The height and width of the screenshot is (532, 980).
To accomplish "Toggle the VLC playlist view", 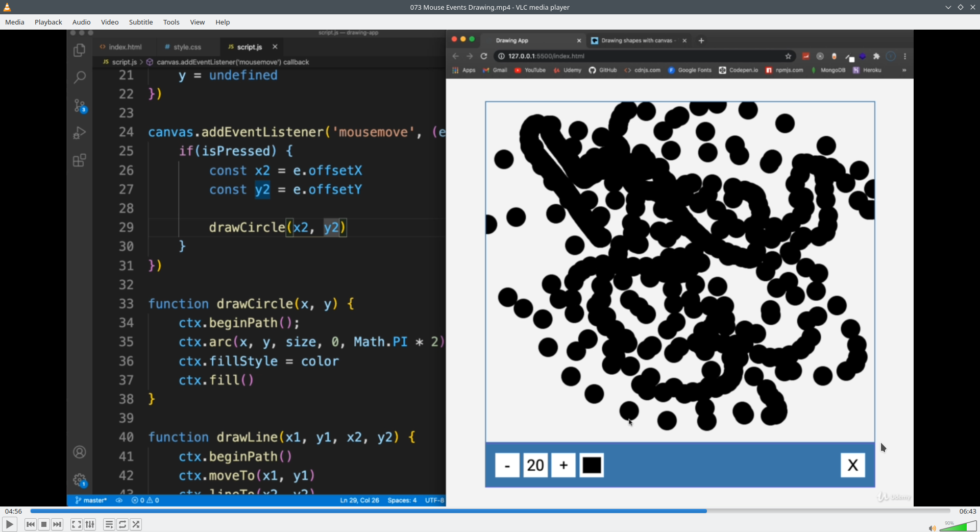I will click(x=109, y=524).
